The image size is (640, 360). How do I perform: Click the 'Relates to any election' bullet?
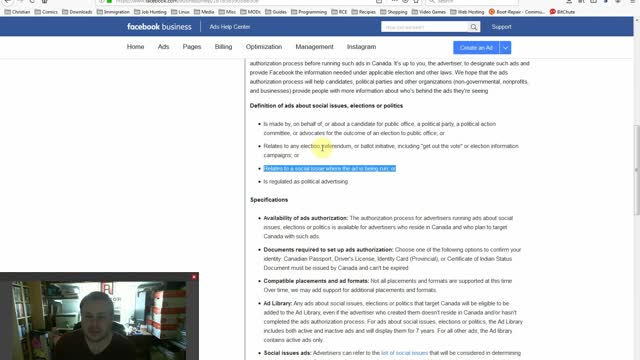pos(391,150)
